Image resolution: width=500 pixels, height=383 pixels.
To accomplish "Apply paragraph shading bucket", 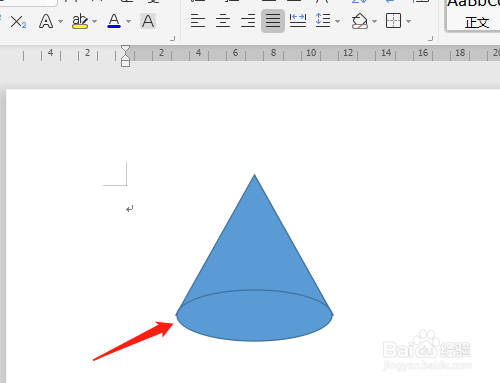I will (360, 21).
